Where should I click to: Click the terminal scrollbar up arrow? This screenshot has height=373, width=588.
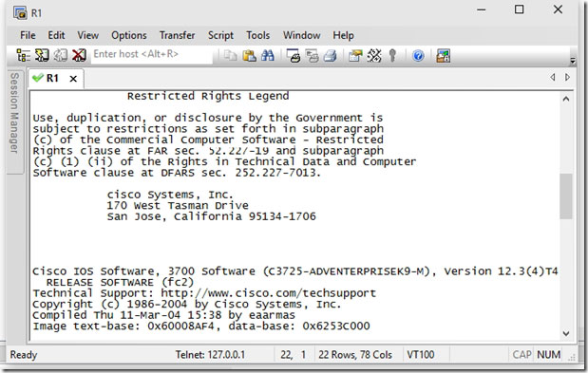[x=566, y=99]
